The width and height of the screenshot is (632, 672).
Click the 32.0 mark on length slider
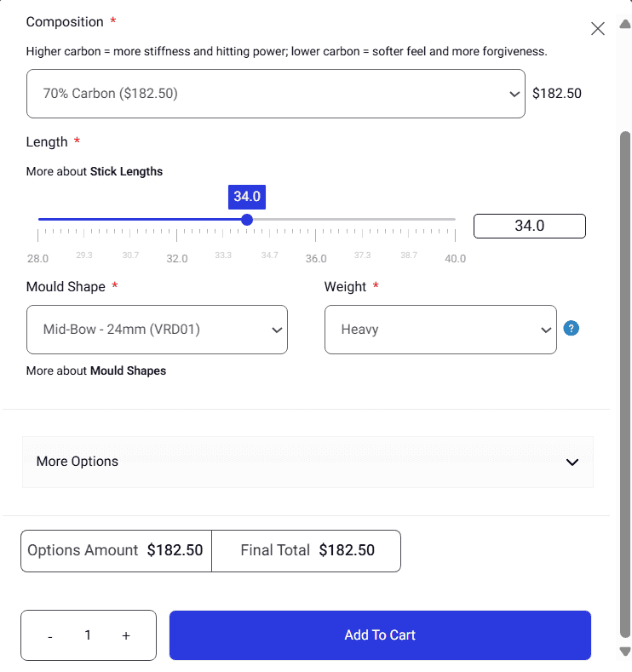(x=177, y=220)
